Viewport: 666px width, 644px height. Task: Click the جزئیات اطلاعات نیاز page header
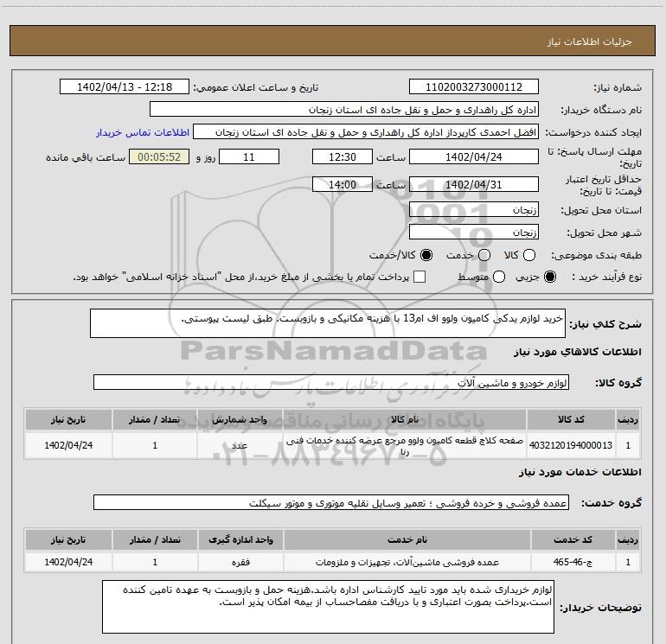333,41
